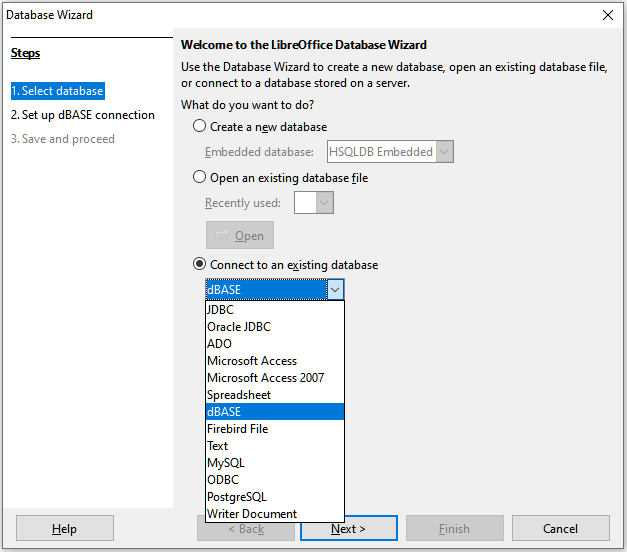Go to step 2. Set up dBASE connection

pos(83,115)
